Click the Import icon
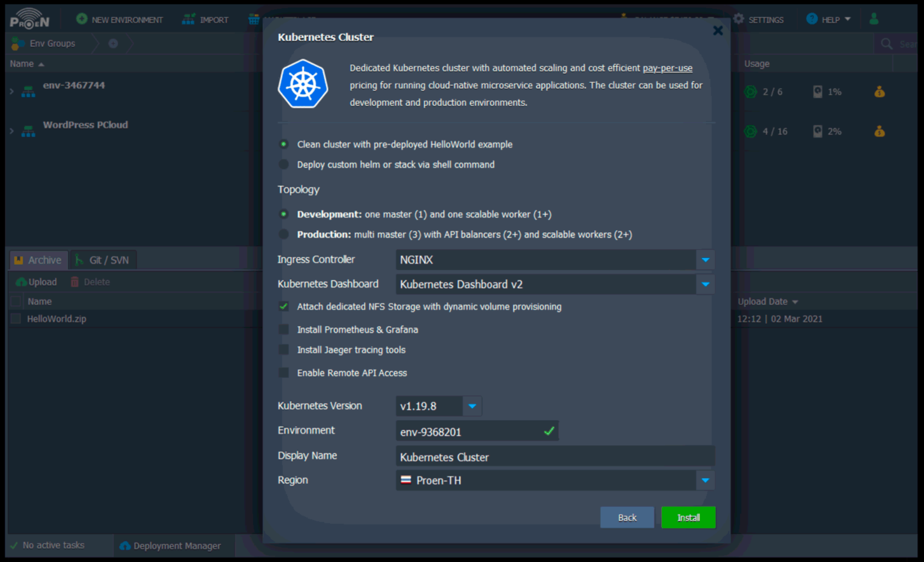924x562 pixels. (188, 19)
